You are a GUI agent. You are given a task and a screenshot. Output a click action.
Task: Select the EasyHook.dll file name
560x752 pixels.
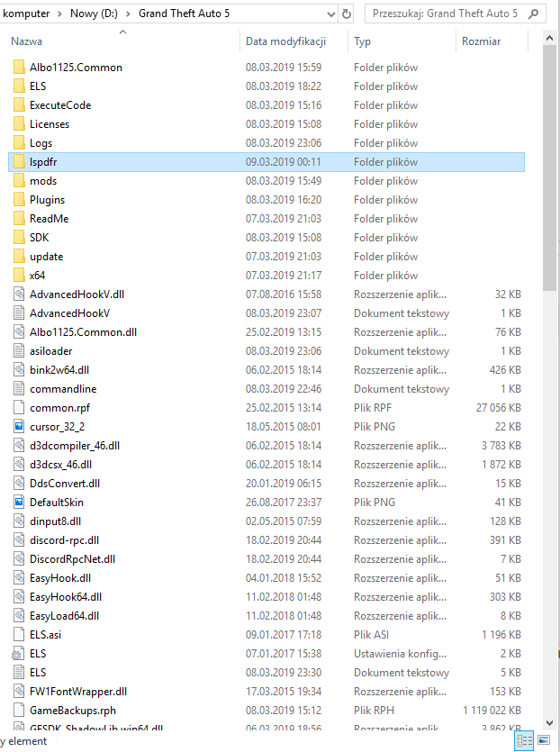tap(60, 578)
